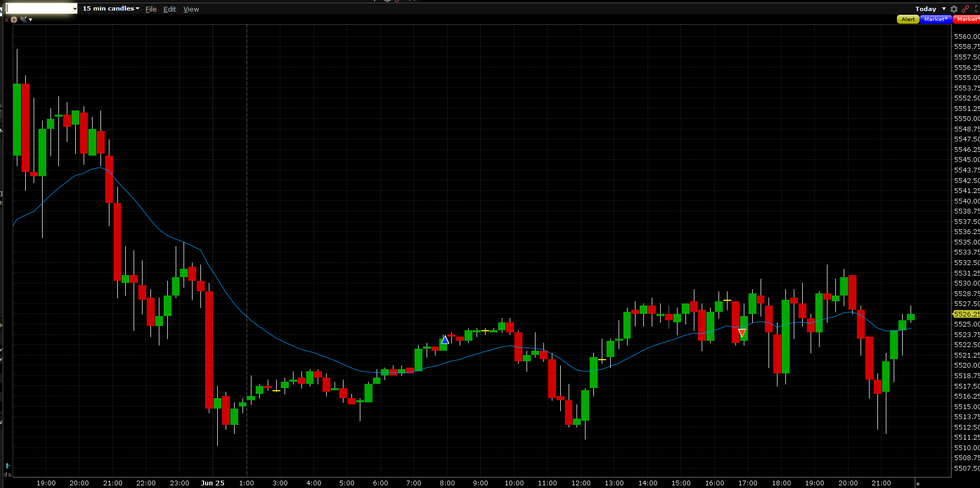980x488 pixels.
Task: Click the 5507.50 price axis label
Action: click(x=967, y=468)
